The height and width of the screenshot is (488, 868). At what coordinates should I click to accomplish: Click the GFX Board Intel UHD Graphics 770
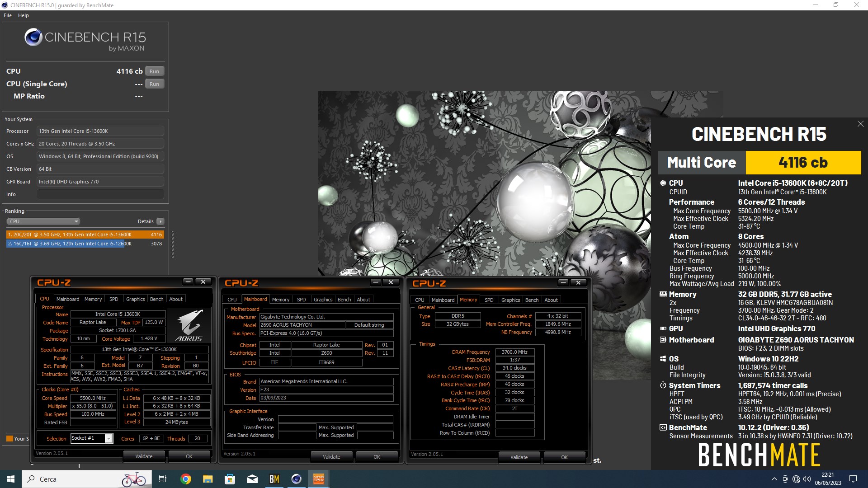tap(100, 182)
